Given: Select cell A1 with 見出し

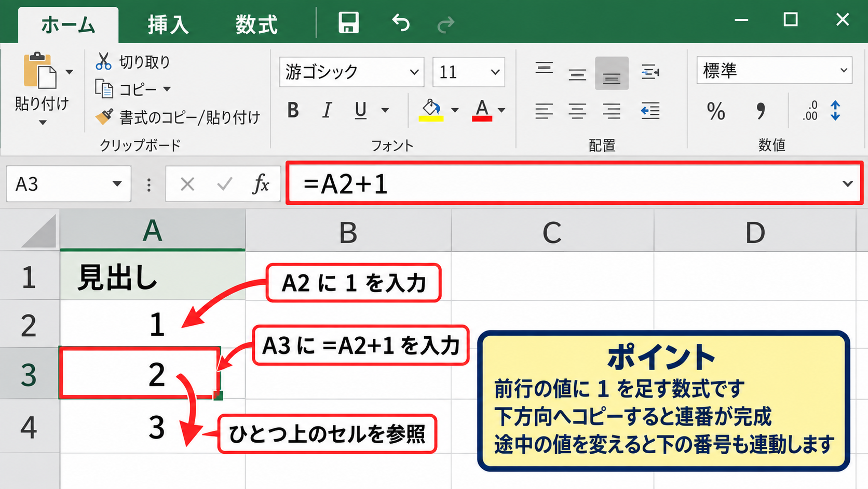Looking at the screenshot, I should pos(153,276).
